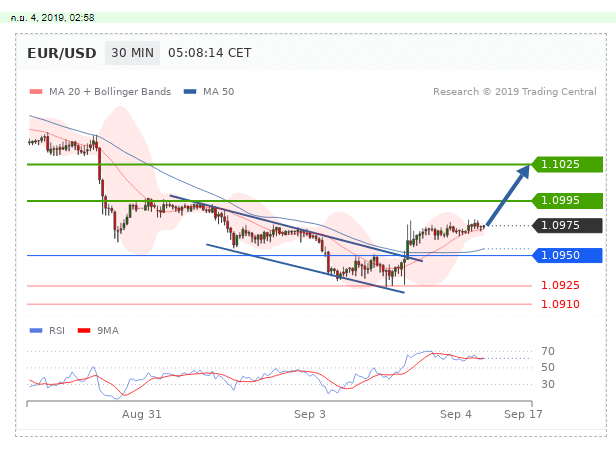Click the 1.0975 current price tag
This screenshot has height=454, width=616.
coord(567,225)
